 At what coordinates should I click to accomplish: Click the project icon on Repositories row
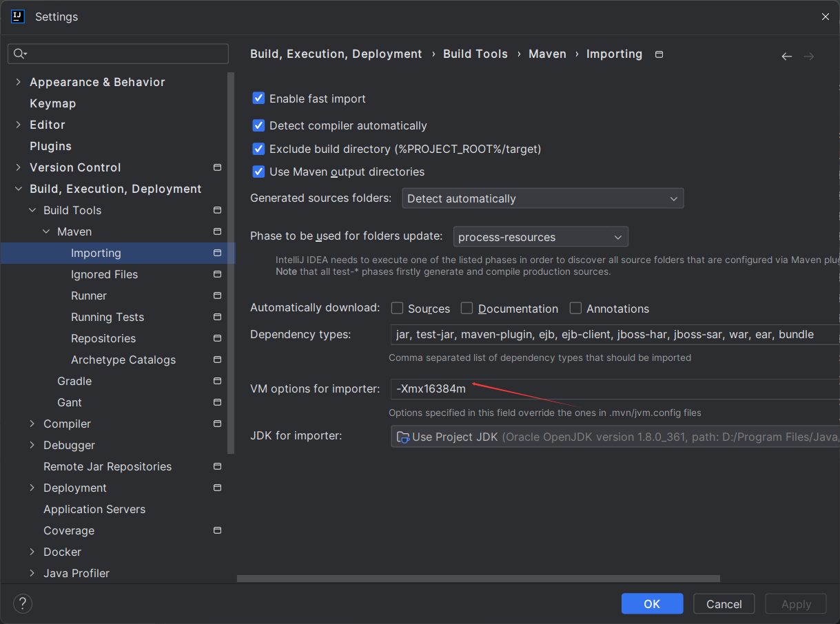[x=218, y=338]
